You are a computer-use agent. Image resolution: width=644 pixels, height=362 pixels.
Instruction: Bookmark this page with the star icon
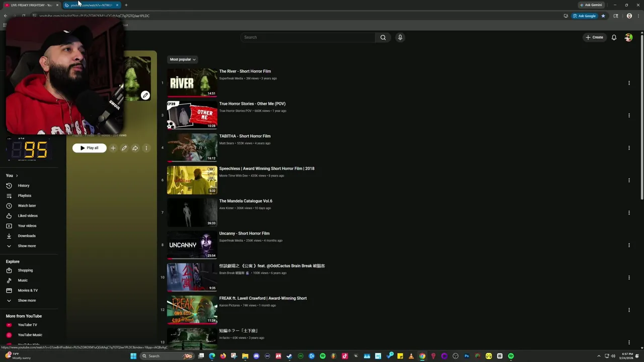(603, 16)
